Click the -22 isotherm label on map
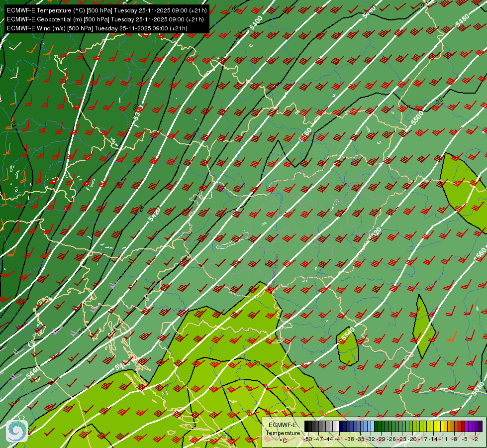The image size is (487, 448). point(438,101)
